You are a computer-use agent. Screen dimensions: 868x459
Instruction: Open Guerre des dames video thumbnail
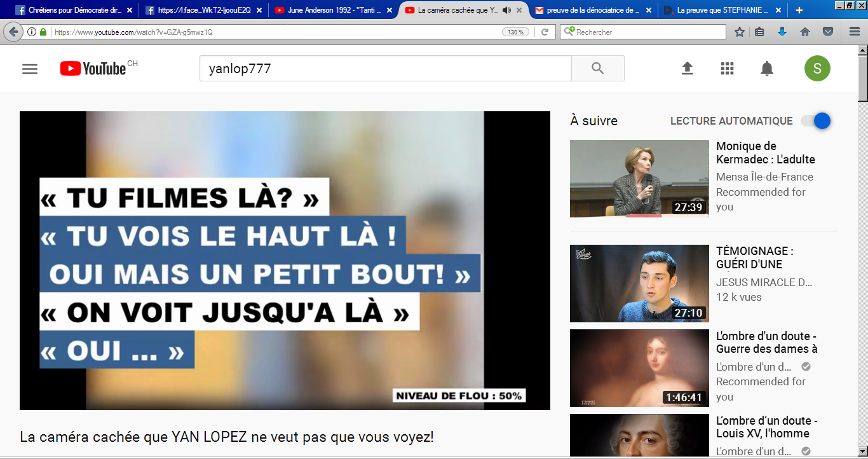(639, 368)
